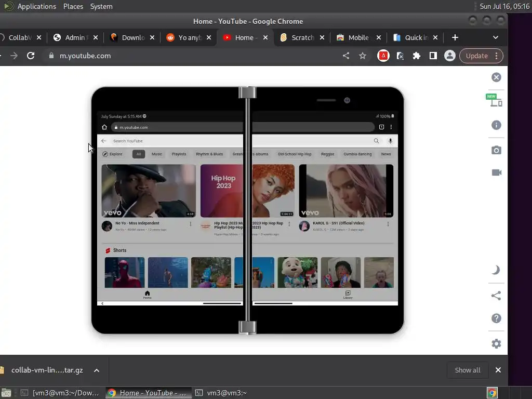Select the News filter chip

click(x=386, y=154)
